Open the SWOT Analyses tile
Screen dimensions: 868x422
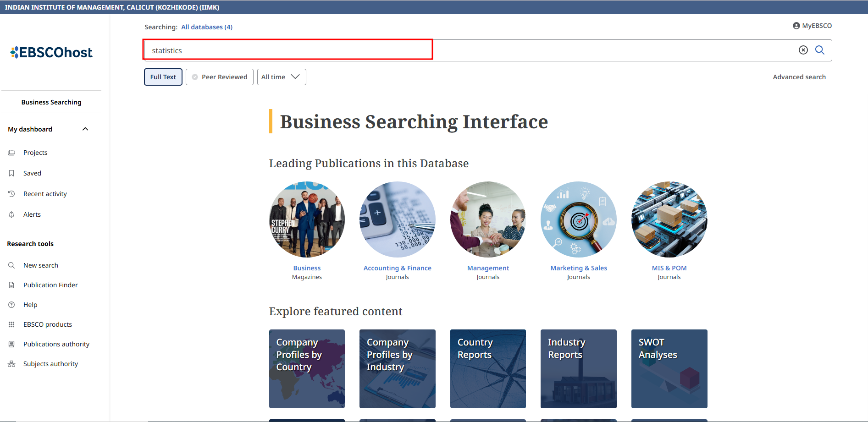[669, 368]
